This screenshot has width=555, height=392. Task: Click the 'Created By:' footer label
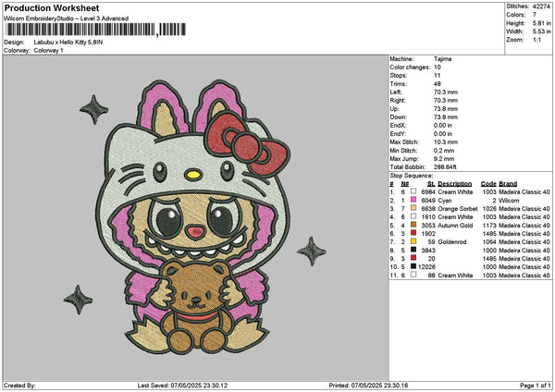19,386
